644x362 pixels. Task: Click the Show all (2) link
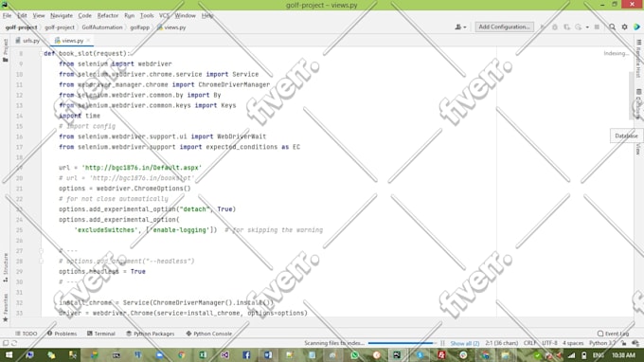coord(464,343)
